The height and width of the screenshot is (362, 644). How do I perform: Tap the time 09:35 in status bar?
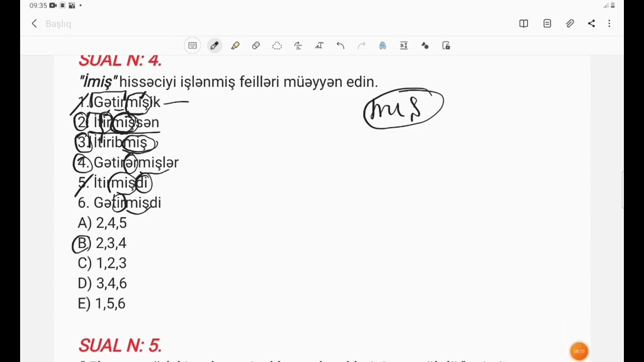tap(38, 6)
